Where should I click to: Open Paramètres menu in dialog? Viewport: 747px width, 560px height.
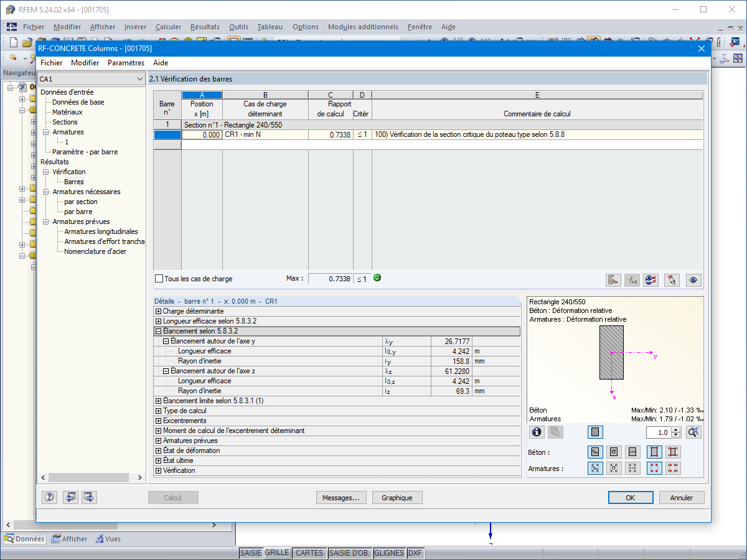pyautogui.click(x=126, y=63)
